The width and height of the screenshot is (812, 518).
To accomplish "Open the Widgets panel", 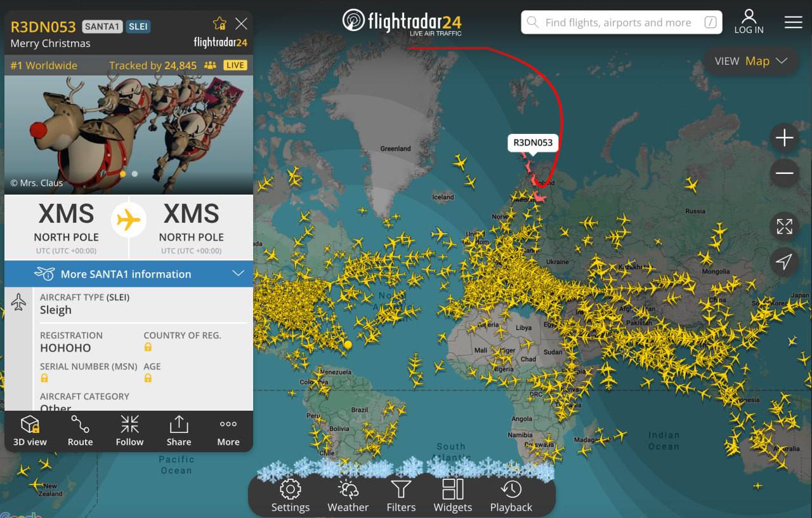I will pyautogui.click(x=453, y=496).
